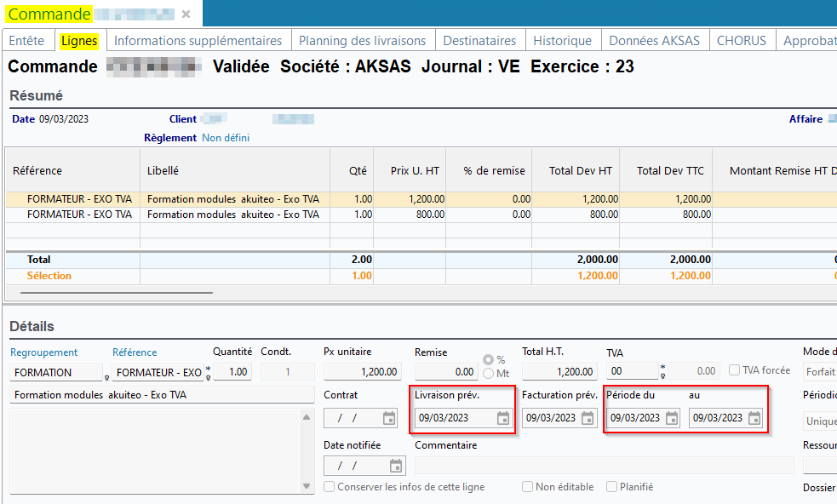Enable TVA forcée checkbox
The width and height of the screenshot is (837, 504).
point(735,370)
